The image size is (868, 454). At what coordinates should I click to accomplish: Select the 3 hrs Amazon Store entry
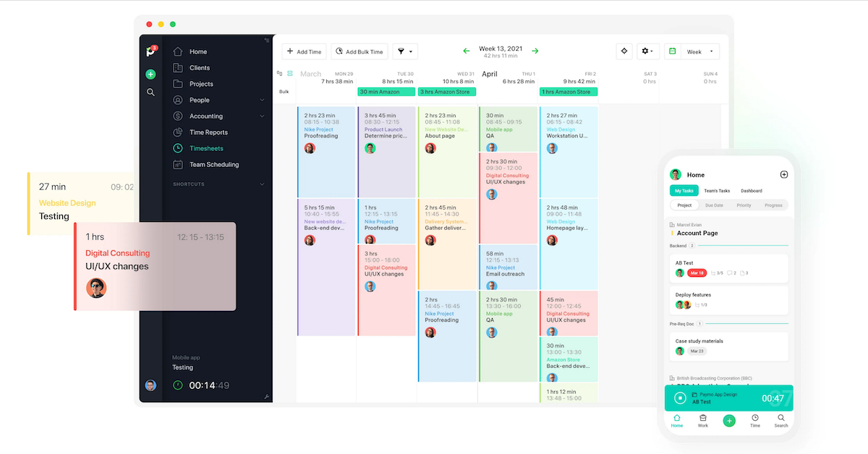(447, 93)
